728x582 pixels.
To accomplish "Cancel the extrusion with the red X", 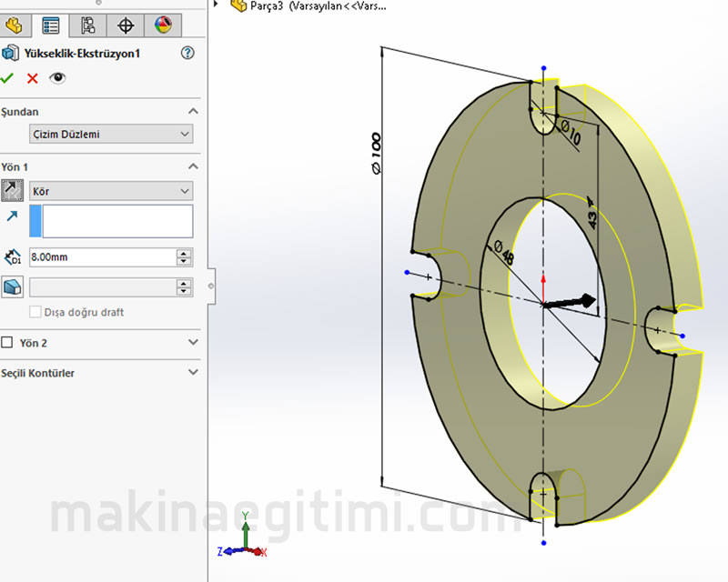I will coord(33,78).
